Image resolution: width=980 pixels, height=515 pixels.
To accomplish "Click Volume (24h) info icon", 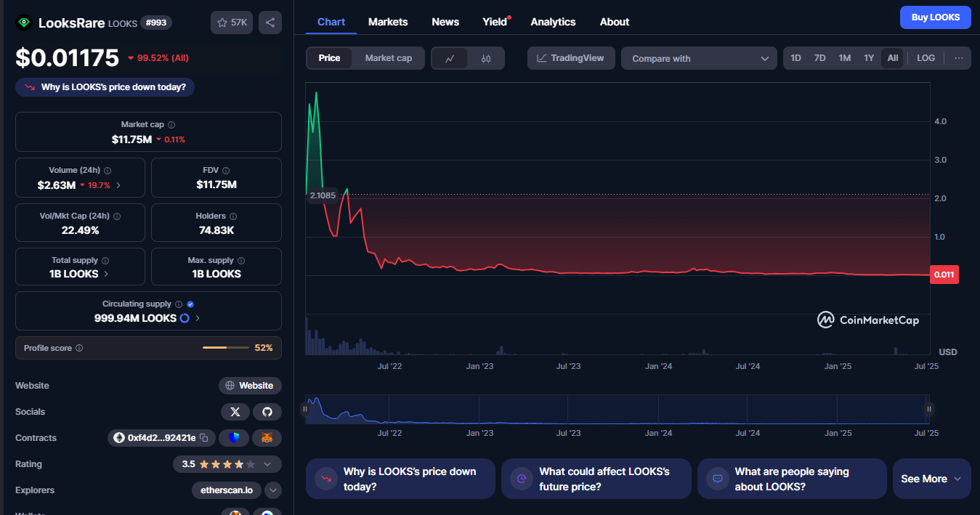I will coord(107,170).
